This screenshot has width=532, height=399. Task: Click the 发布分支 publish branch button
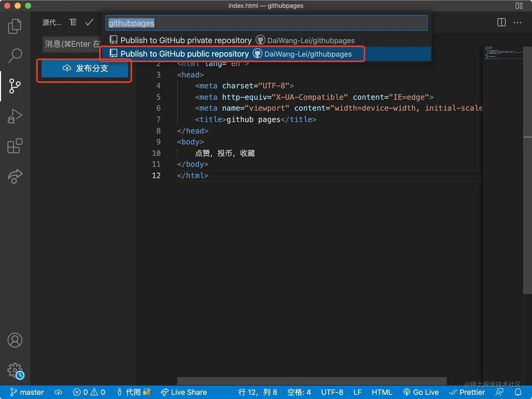click(x=85, y=68)
